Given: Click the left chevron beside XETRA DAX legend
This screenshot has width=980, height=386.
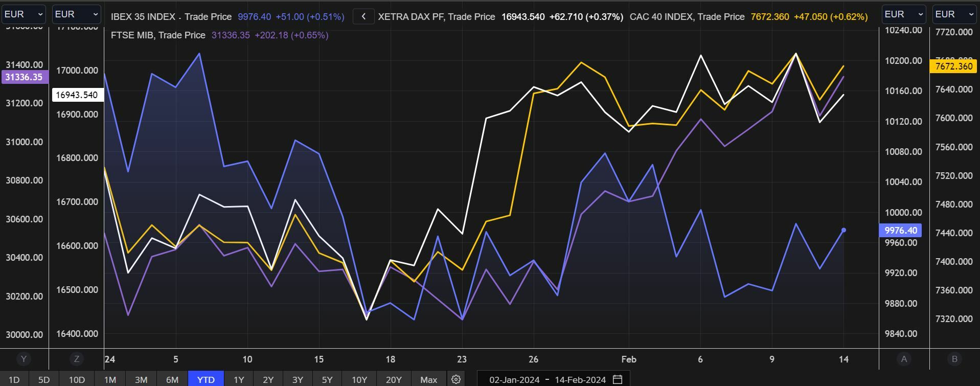Looking at the screenshot, I should click(x=363, y=16).
